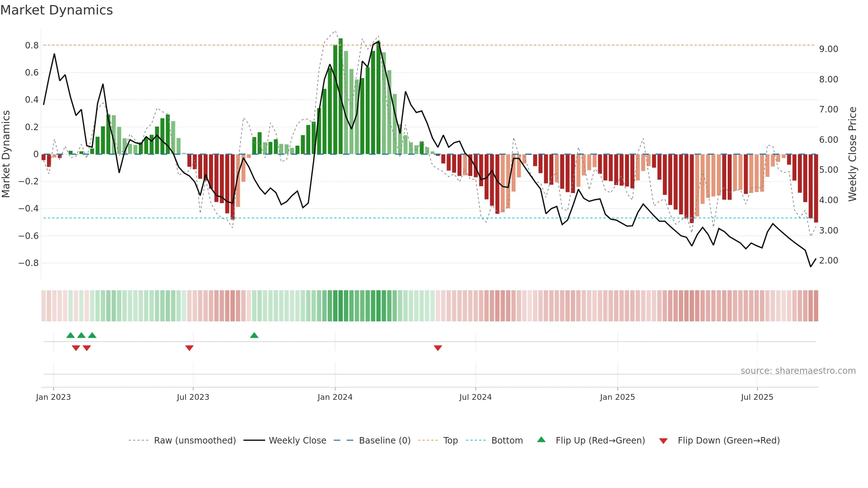Image resolution: width=868 pixels, height=488 pixels.
Task: Click the first pale red heatmap cell at left end
Action: pyautogui.click(x=43, y=306)
